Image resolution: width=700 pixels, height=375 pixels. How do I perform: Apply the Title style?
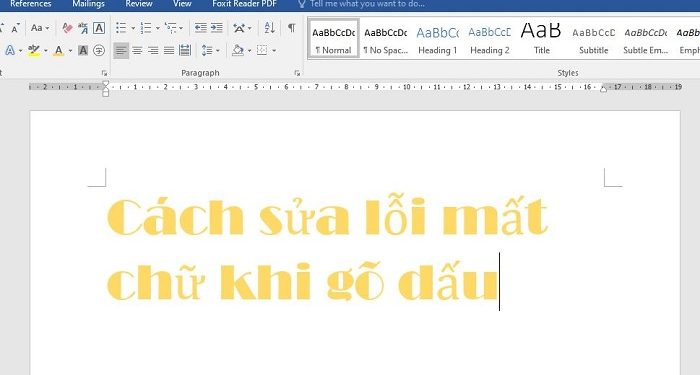pos(542,38)
